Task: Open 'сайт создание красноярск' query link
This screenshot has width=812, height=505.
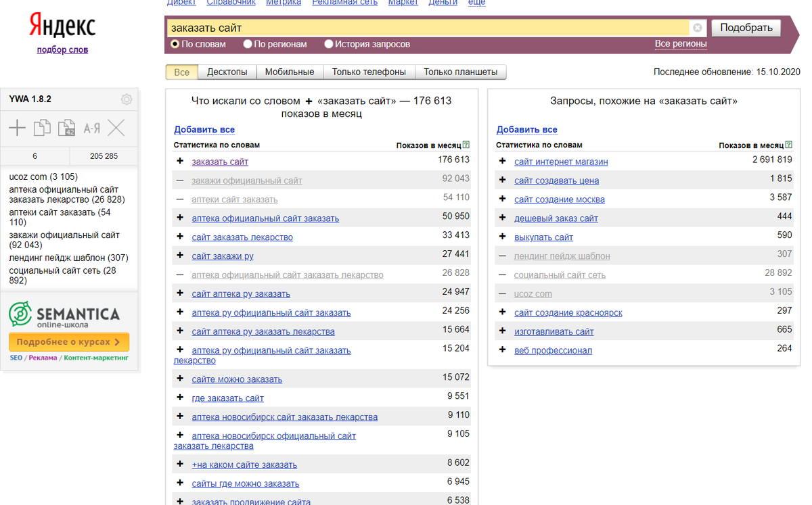Action: [x=568, y=312]
